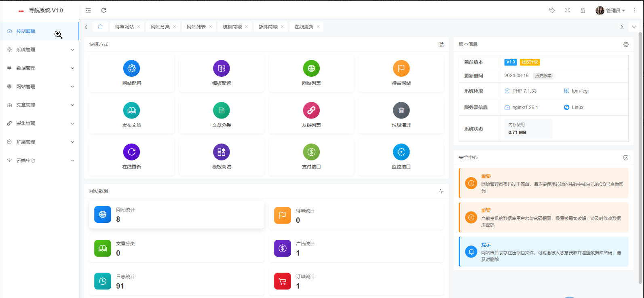Click the 历史版本 button
Screen dimensions: 644x298
543,76
